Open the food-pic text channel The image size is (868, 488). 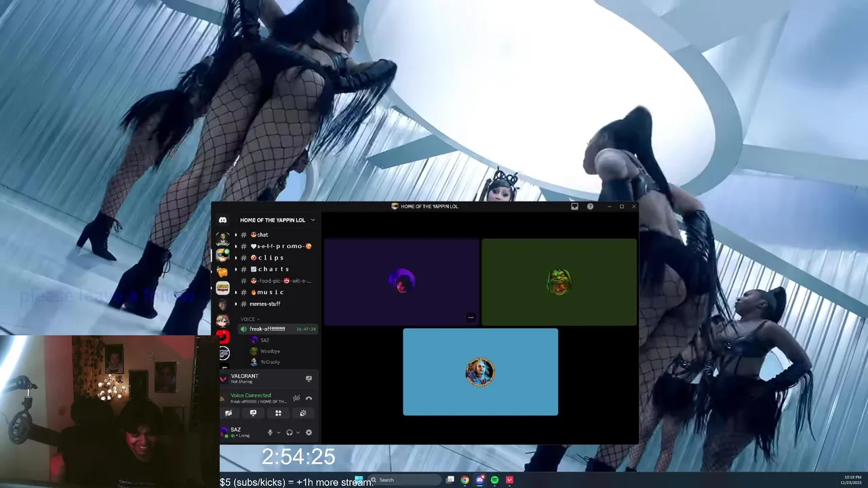click(x=275, y=281)
